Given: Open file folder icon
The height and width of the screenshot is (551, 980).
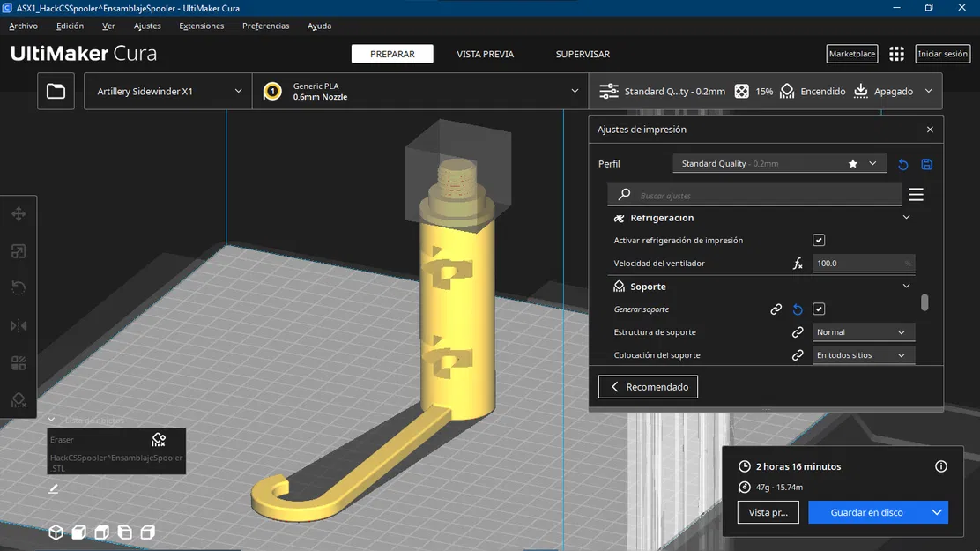Looking at the screenshot, I should pyautogui.click(x=56, y=92).
